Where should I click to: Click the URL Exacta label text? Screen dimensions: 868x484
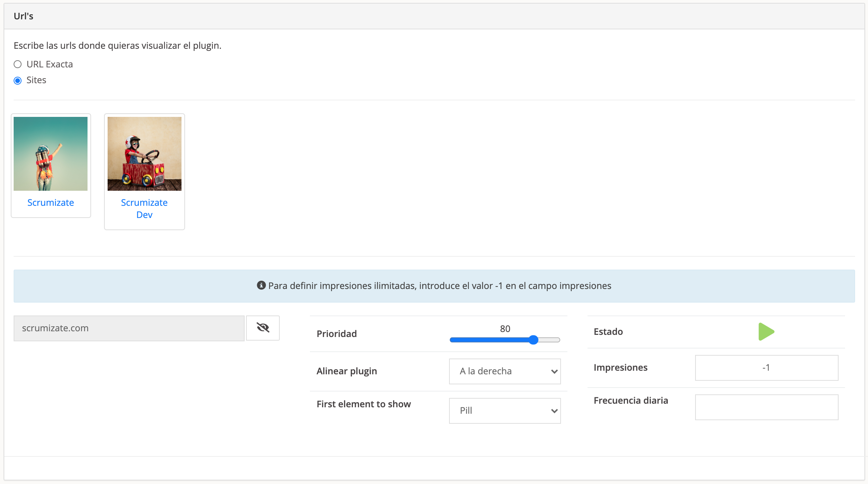click(49, 64)
